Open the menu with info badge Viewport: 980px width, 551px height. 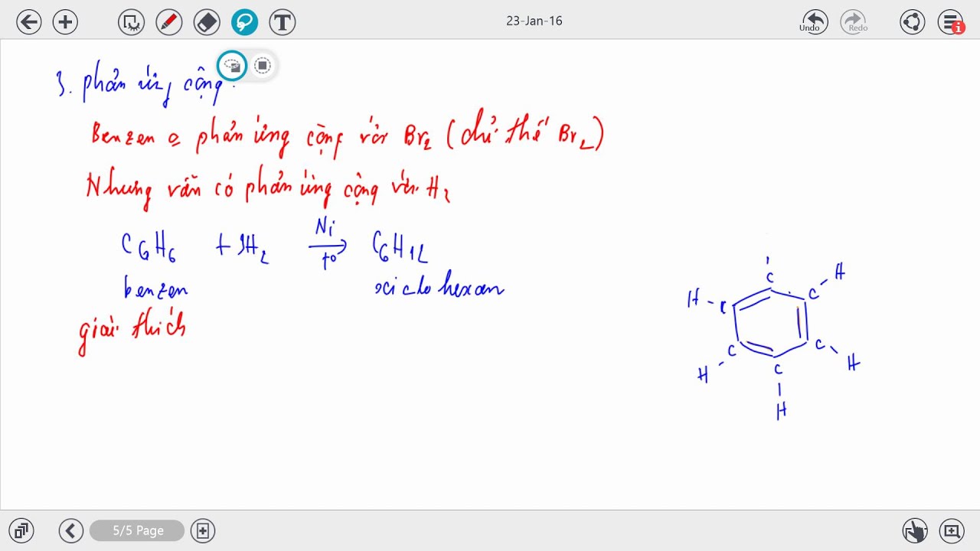click(951, 22)
